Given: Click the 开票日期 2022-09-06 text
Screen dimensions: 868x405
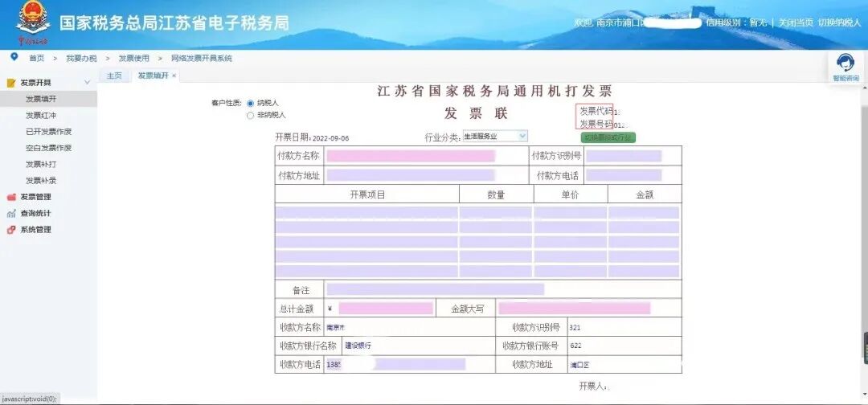Looking at the screenshot, I should coord(312,137).
